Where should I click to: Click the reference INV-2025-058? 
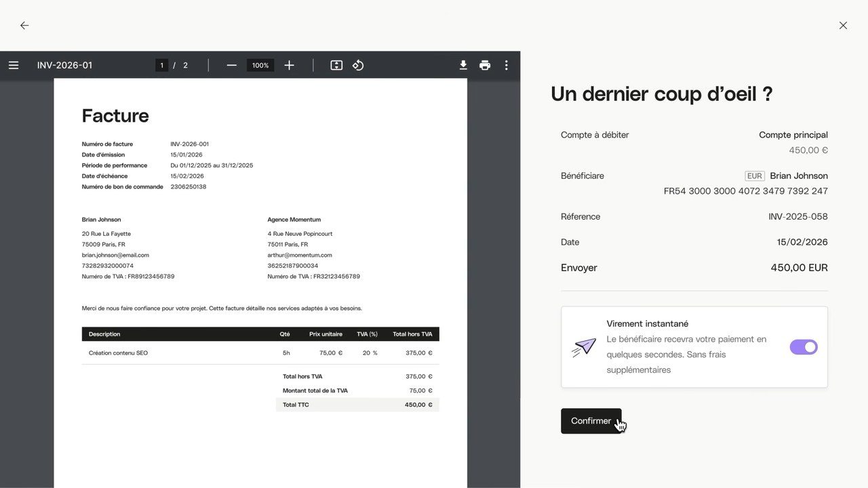[798, 217]
